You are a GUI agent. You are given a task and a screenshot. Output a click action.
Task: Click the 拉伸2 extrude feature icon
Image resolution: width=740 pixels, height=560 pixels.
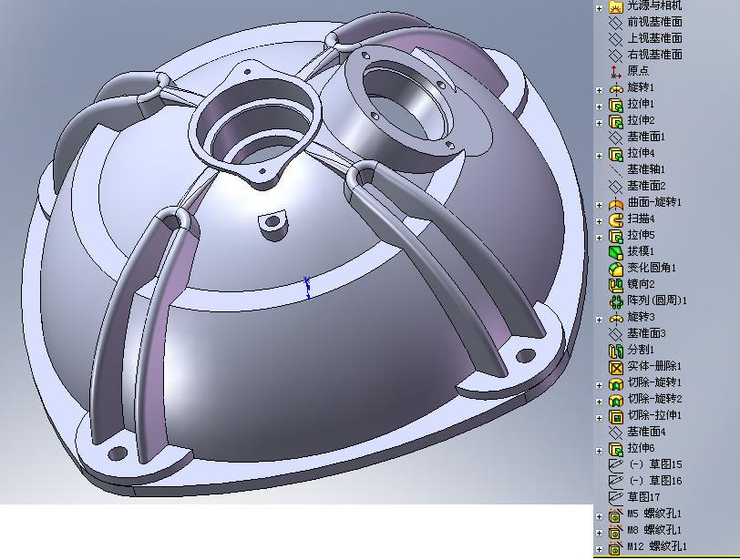tap(616, 121)
